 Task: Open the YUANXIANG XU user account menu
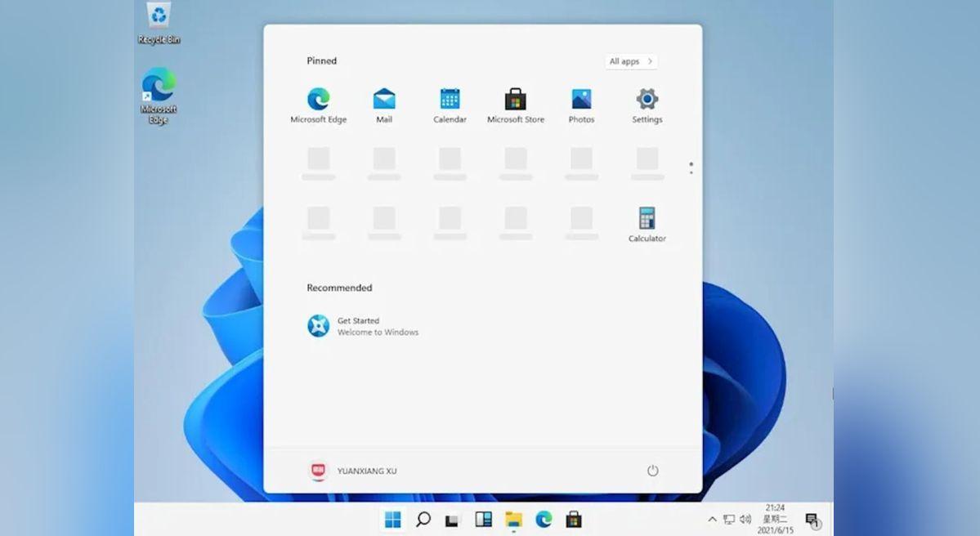click(x=353, y=471)
